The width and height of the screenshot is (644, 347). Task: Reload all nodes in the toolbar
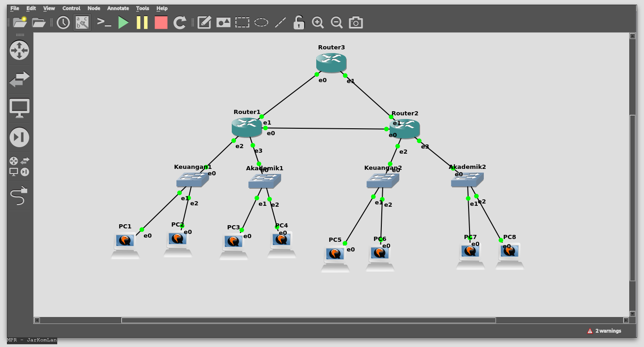180,22
